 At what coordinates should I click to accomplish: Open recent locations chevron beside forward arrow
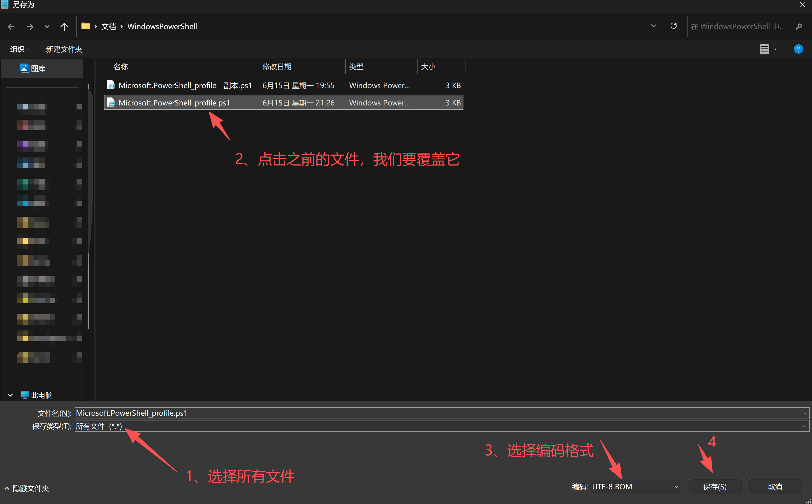coord(47,26)
